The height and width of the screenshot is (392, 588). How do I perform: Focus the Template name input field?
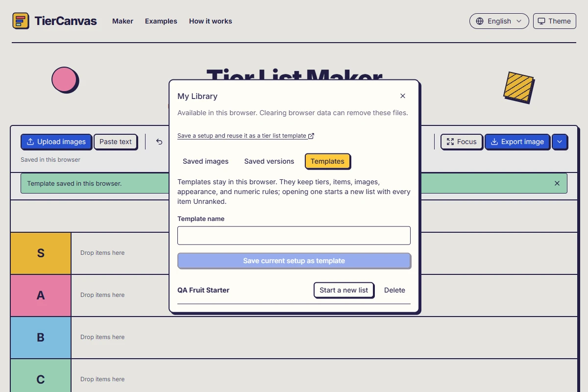294,235
